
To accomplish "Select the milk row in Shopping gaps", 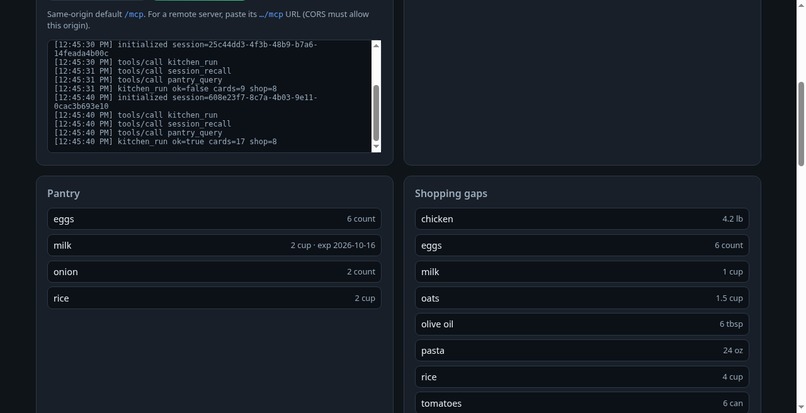I will click(582, 272).
